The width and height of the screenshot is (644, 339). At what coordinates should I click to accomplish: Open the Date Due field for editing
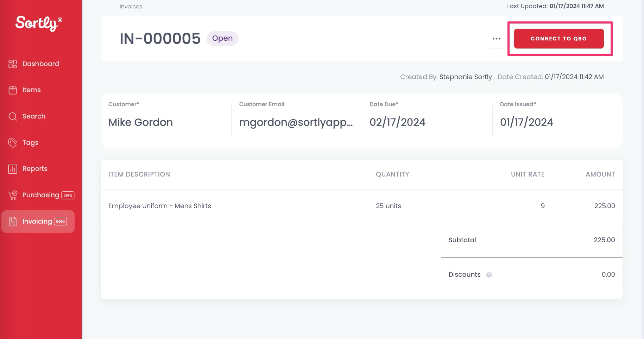click(x=398, y=122)
